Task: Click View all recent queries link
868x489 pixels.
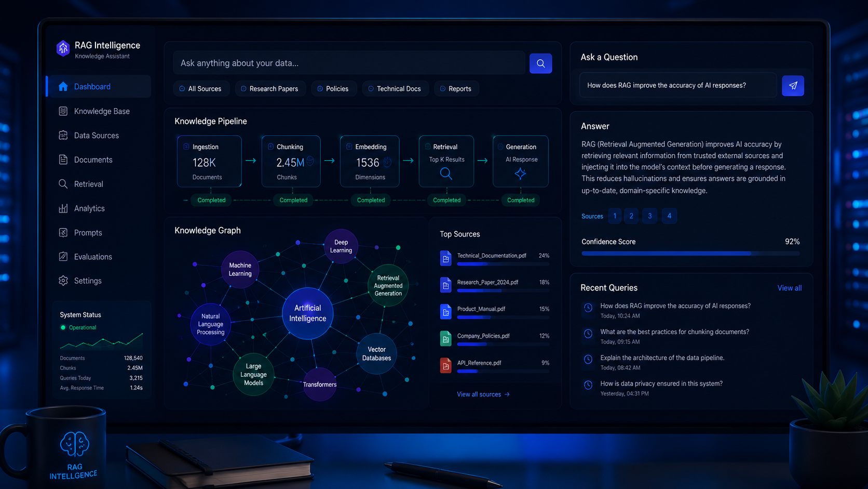Action: 789,288
